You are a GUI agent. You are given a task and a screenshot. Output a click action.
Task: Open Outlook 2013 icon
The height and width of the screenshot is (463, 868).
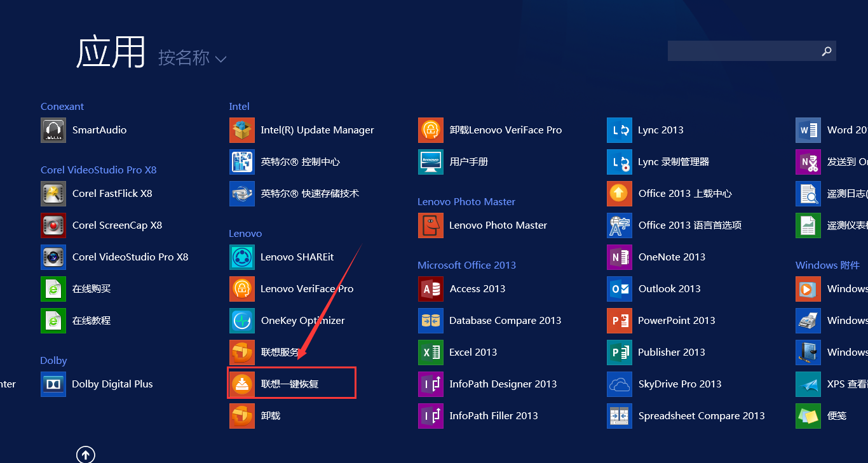[620, 289]
